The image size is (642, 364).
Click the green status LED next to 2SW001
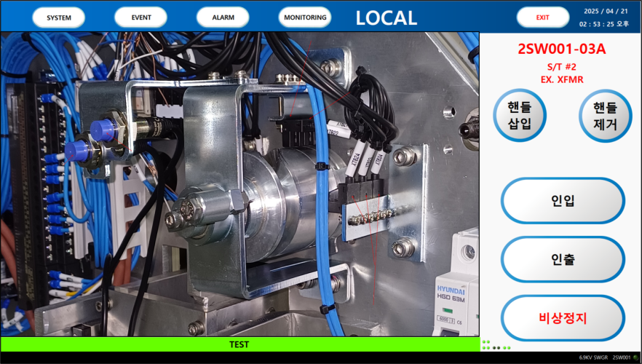[x=635, y=357]
